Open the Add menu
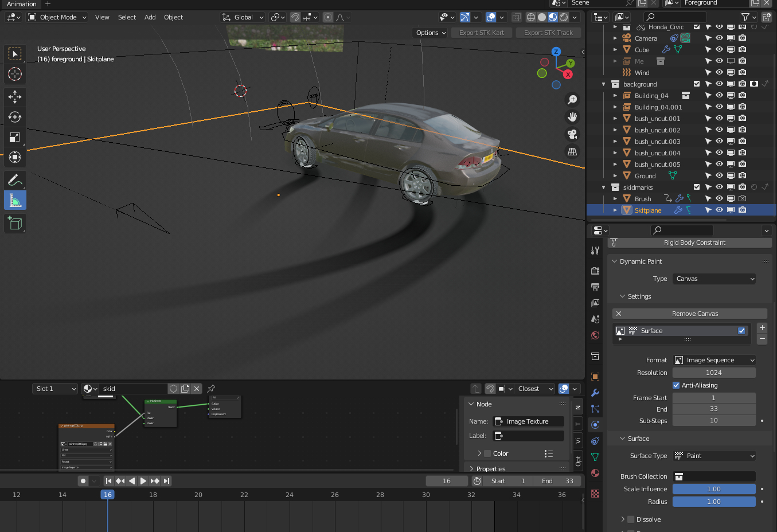Image resolution: width=777 pixels, height=532 pixels. point(150,17)
